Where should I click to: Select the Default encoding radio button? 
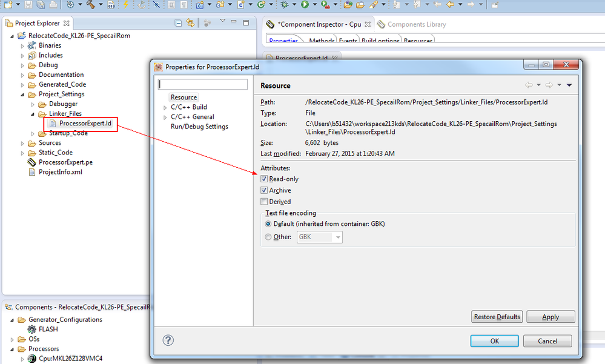tap(268, 224)
